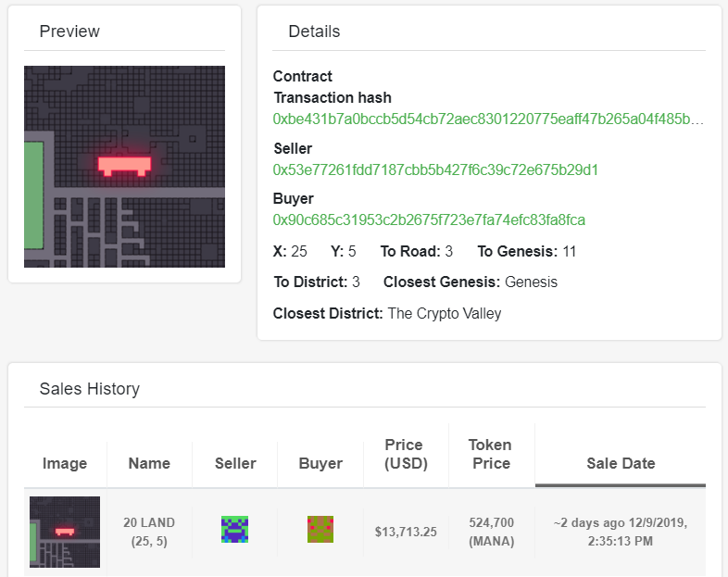Sort table by Sale Date column

pyautogui.click(x=621, y=463)
